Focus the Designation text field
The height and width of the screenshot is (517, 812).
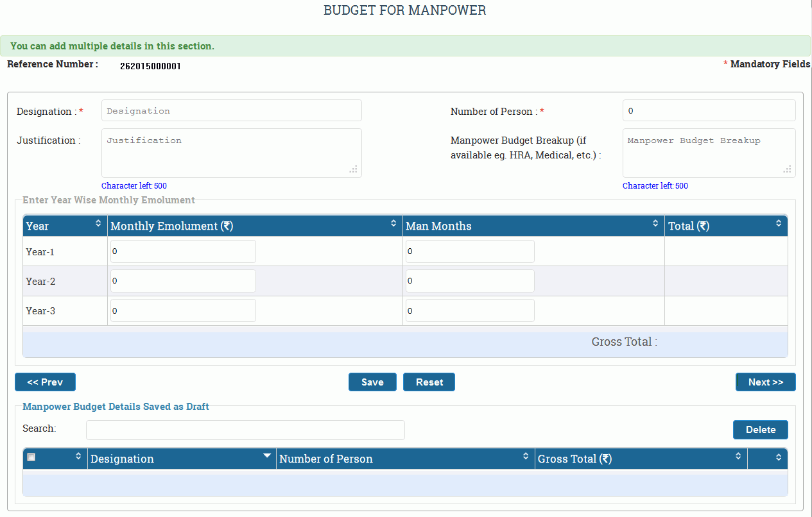[x=231, y=111]
